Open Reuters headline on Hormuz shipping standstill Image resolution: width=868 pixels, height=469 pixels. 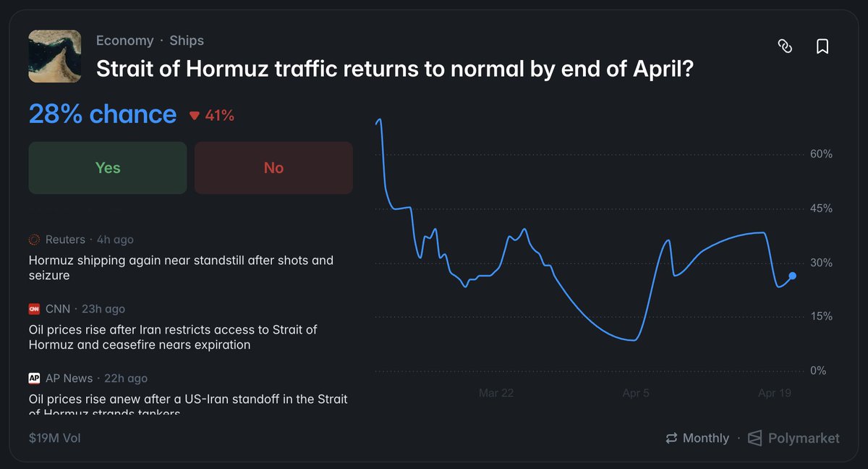[x=181, y=267]
